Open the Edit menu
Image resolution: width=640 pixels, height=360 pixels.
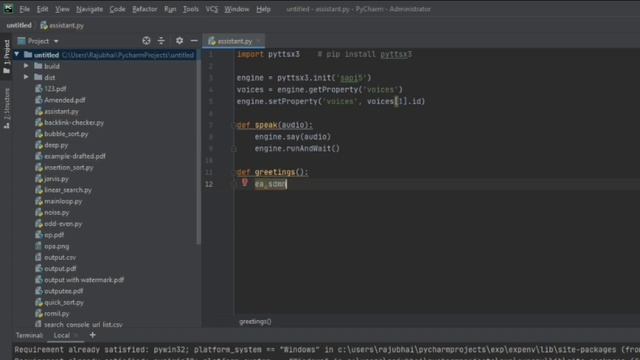pyautogui.click(x=42, y=9)
